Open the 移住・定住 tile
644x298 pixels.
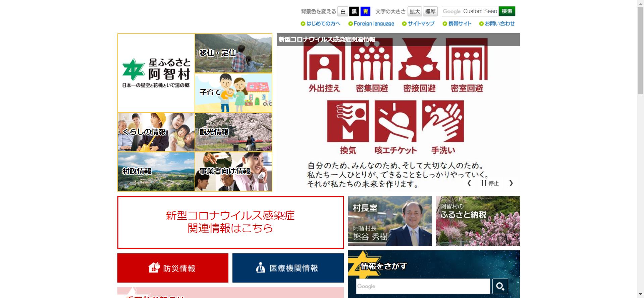233,53
